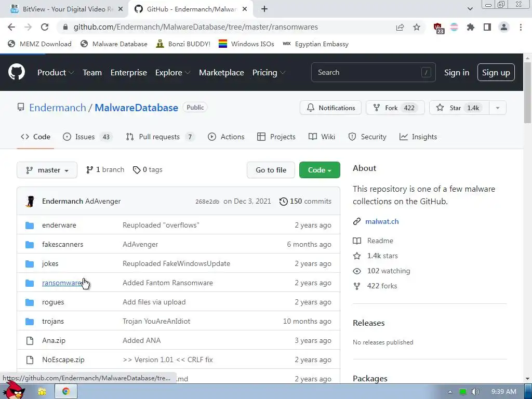This screenshot has width=532, height=399.
Task: Open the Windows ISOs bookmark
Action: (x=246, y=44)
